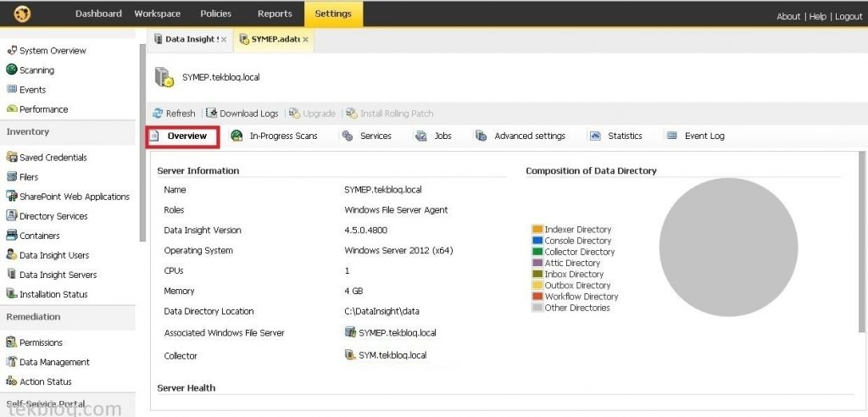Click the Logout link
The image size is (868, 417).
click(849, 17)
